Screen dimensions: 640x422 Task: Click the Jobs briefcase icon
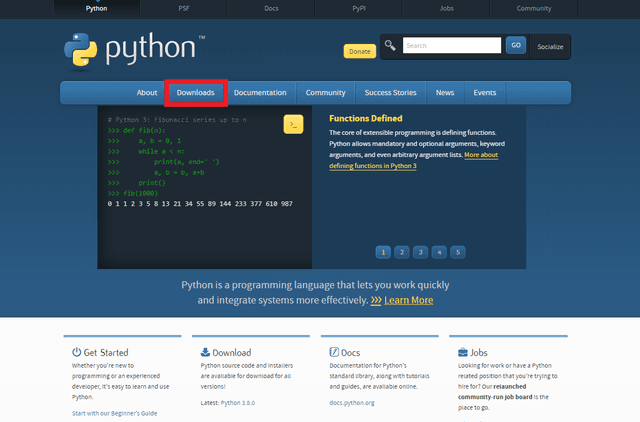[x=463, y=352]
